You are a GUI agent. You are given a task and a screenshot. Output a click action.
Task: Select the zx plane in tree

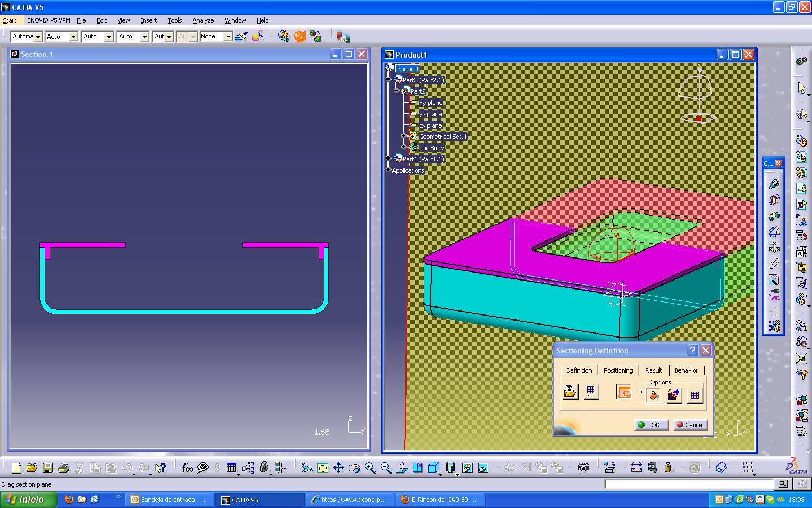[430, 125]
